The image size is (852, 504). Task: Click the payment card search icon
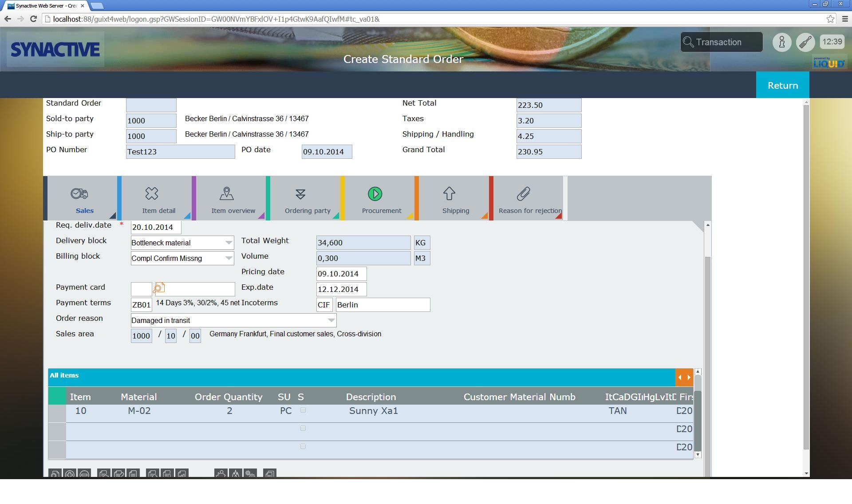[158, 287]
